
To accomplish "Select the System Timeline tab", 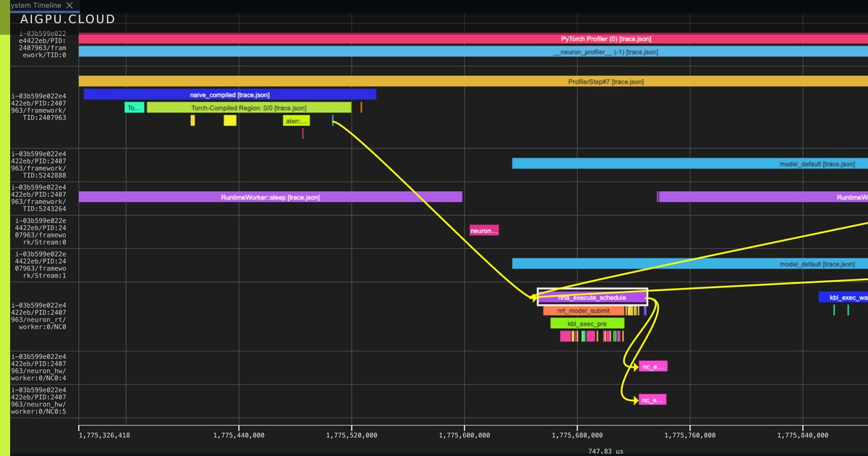I will point(35,5).
